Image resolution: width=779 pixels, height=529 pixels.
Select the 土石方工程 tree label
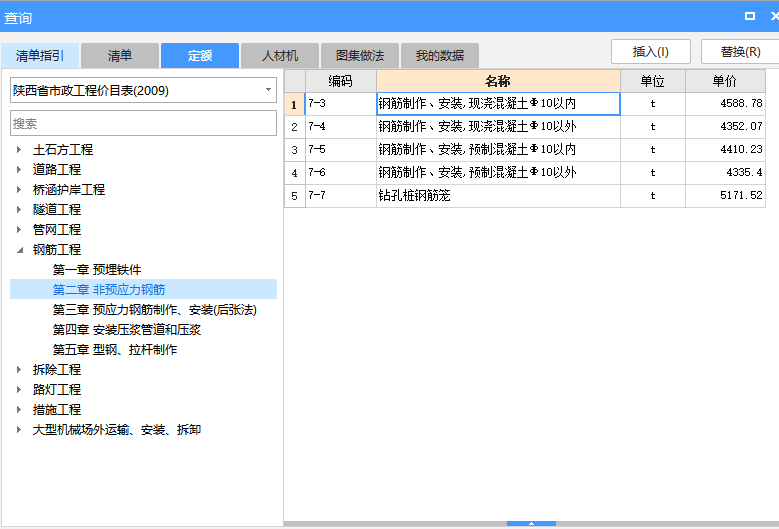(63, 150)
